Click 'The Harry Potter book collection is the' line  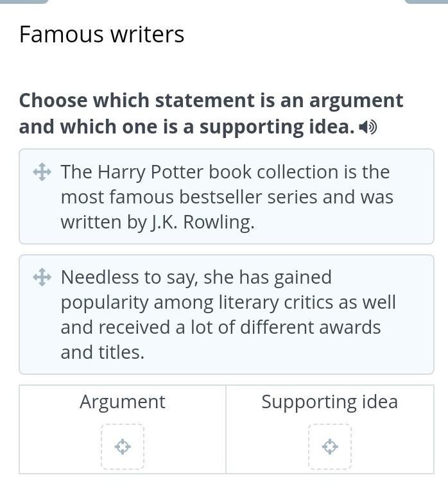pos(225,172)
